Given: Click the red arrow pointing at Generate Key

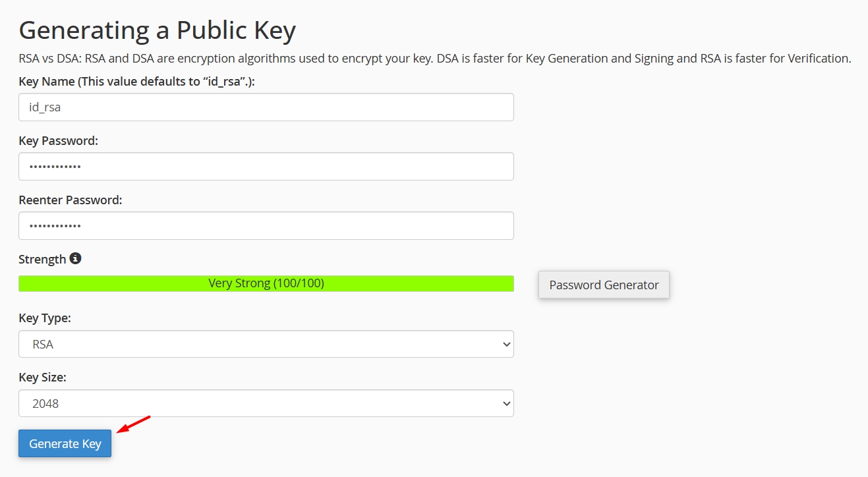Looking at the screenshot, I should point(134,425).
